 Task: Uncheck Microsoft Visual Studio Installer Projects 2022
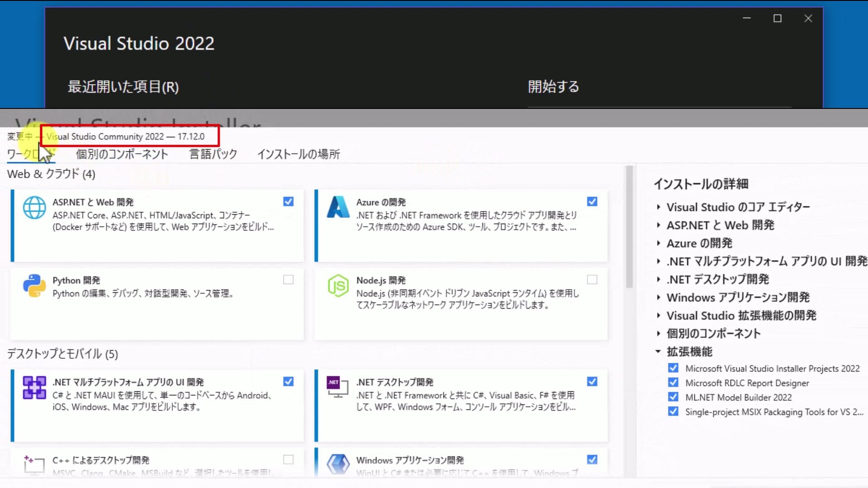[x=673, y=368]
